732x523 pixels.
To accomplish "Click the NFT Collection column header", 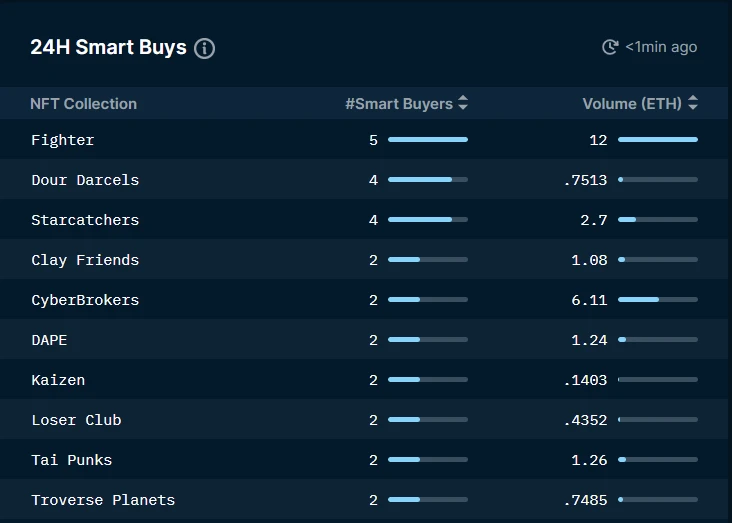I will [84, 104].
